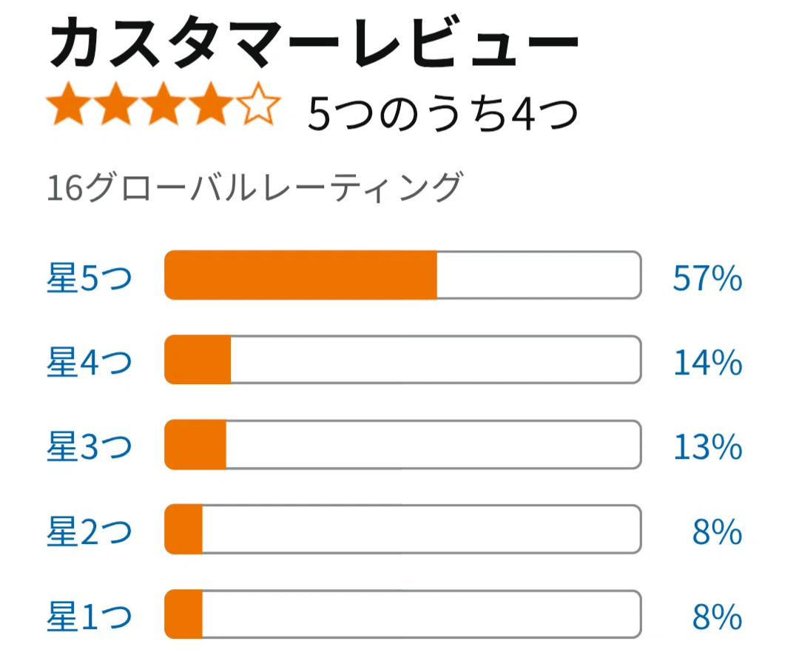The width and height of the screenshot is (799, 672).
Task: Click the 57% percentage link
Action: [707, 278]
